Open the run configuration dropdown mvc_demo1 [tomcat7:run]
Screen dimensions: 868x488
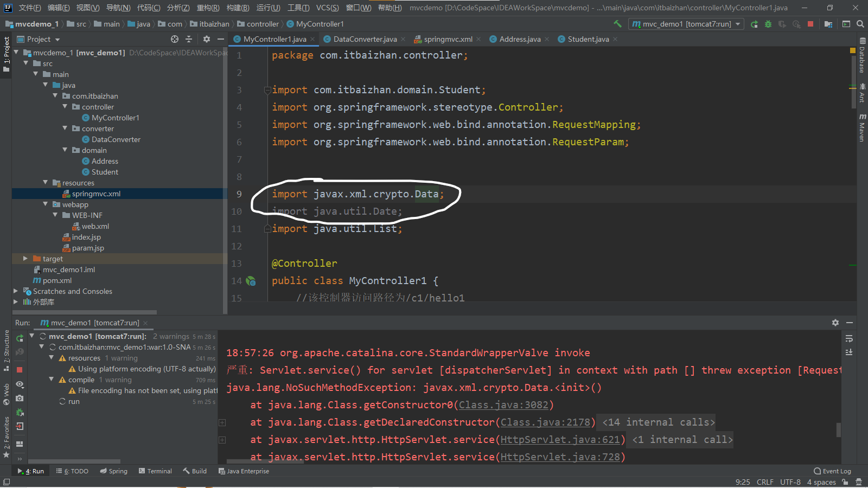pyautogui.click(x=686, y=24)
